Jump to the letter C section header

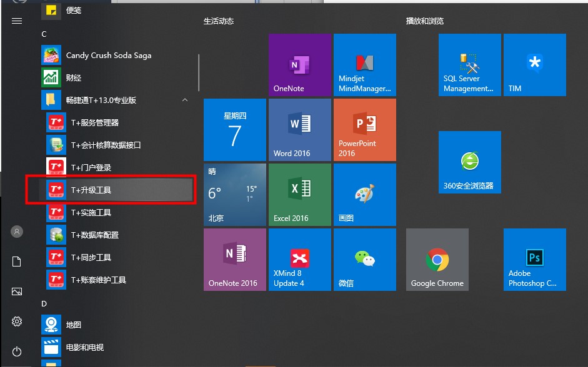44,34
